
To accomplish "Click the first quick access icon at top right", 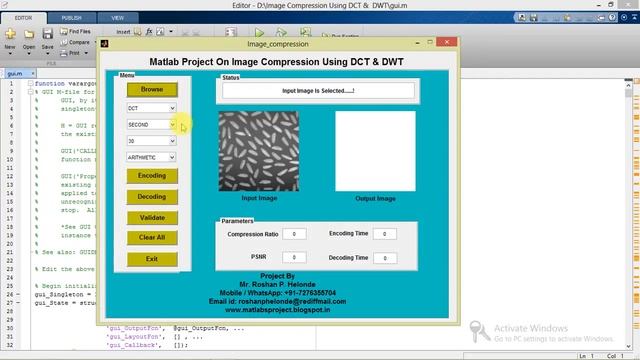I will coord(522,18).
